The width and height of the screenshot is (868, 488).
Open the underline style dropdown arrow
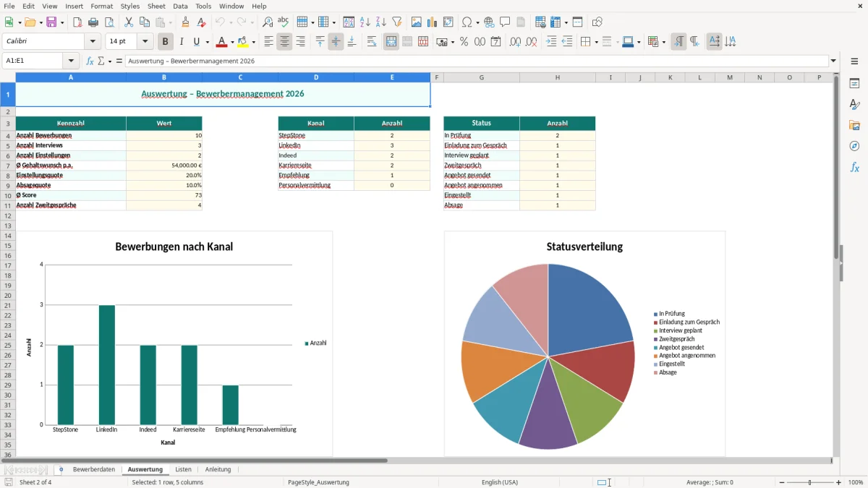[x=207, y=42]
